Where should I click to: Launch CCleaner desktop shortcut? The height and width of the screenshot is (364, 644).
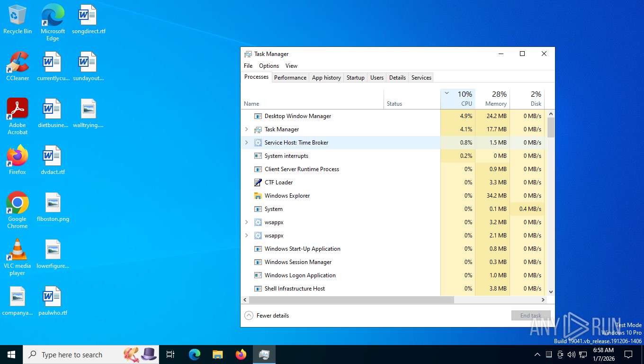pyautogui.click(x=18, y=66)
